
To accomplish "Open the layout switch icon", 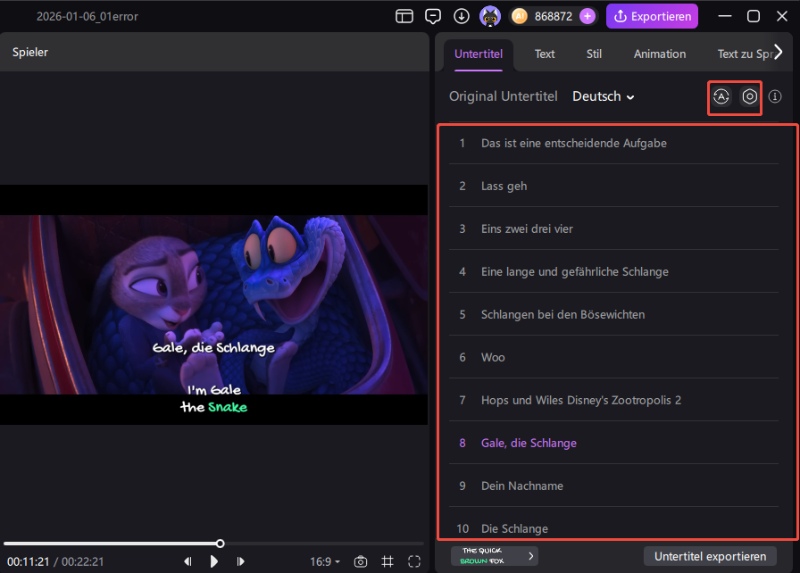I will 404,16.
